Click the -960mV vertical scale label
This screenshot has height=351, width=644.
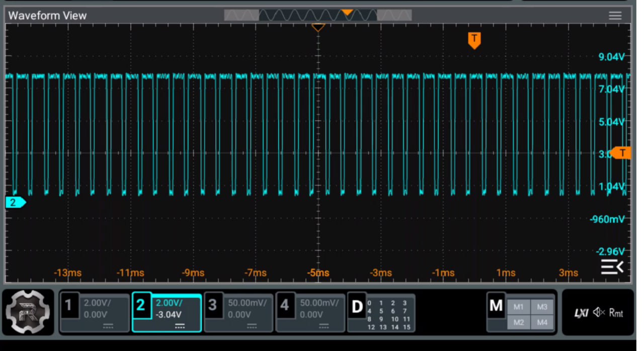(607, 219)
